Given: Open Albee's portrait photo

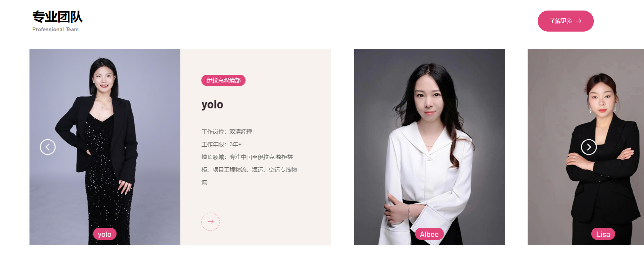Looking at the screenshot, I should coord(429,147).
